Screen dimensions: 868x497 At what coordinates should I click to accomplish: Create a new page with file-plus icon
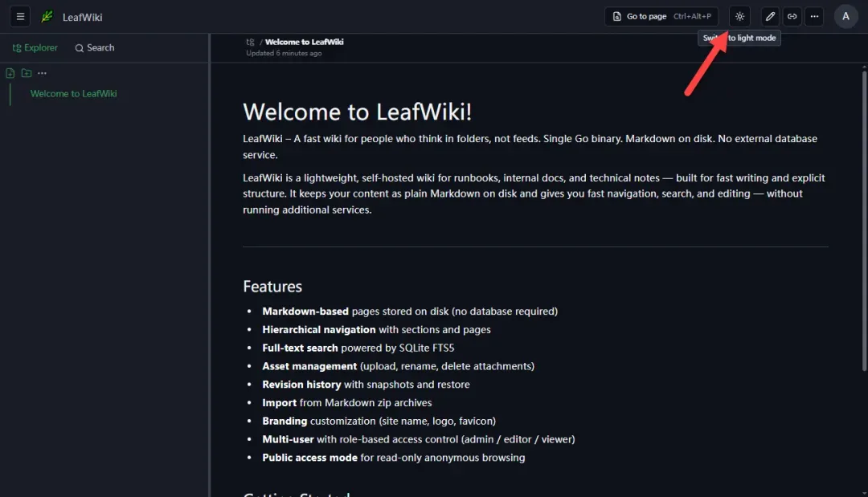tap(10, 73)
